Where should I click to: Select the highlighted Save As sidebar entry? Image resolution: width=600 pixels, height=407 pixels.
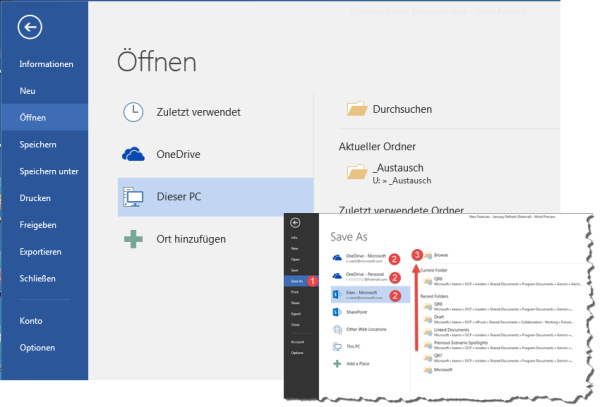[301, 281]
